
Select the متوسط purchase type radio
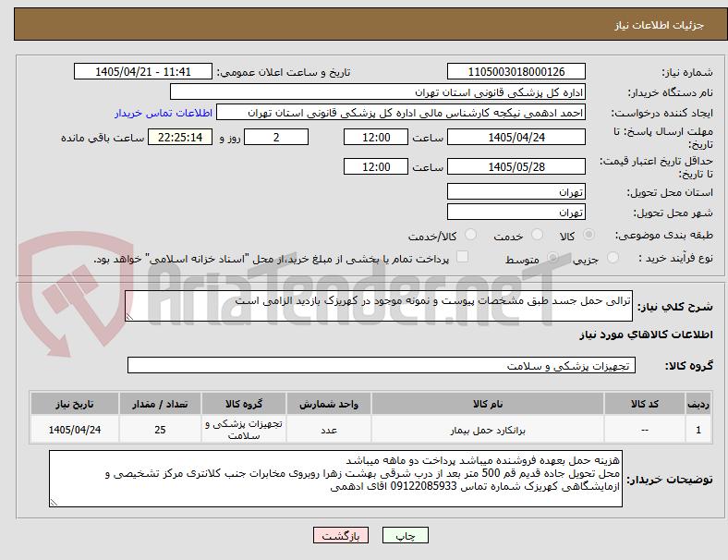click(552, 257)
